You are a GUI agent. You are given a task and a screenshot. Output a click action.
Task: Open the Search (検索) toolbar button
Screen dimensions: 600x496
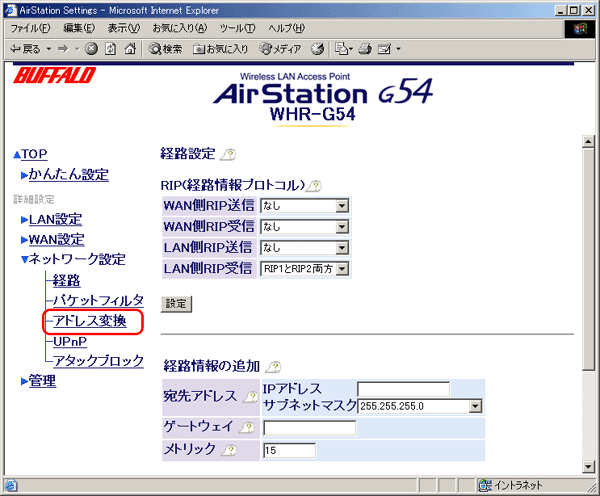[165, 49]
